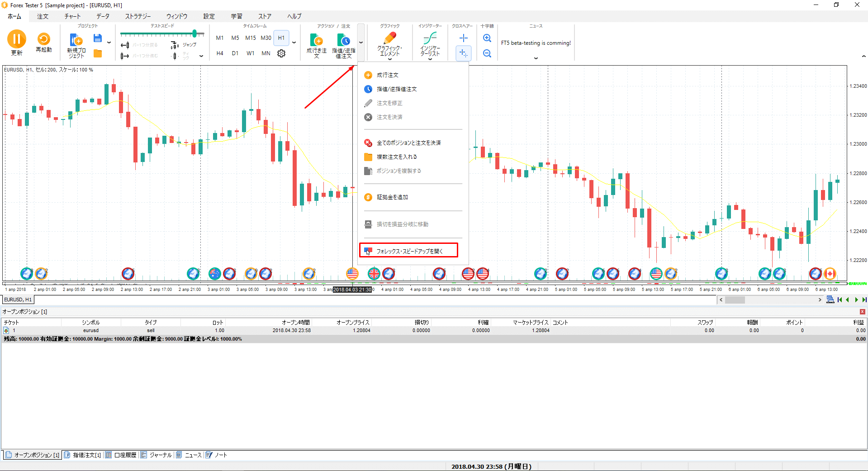Collapse the ribbon with the chevron
The height and width of the screenshot is (471, 868).
pos(863,57)
